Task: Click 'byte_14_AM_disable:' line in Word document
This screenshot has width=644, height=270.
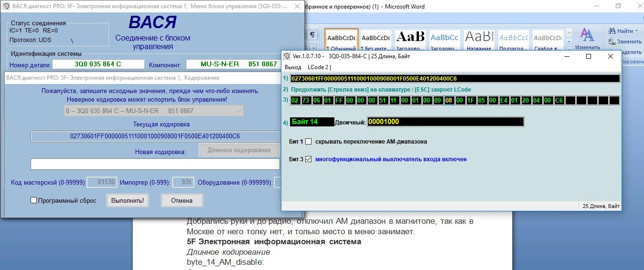Action: pyautogui.click(x=225, y=262)
